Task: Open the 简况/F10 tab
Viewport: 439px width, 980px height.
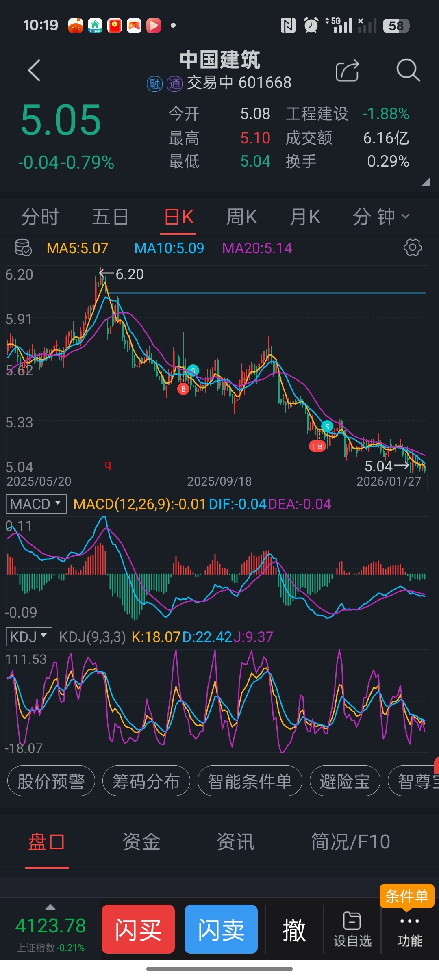Action: pyautogui.click(x=350, y=841)
